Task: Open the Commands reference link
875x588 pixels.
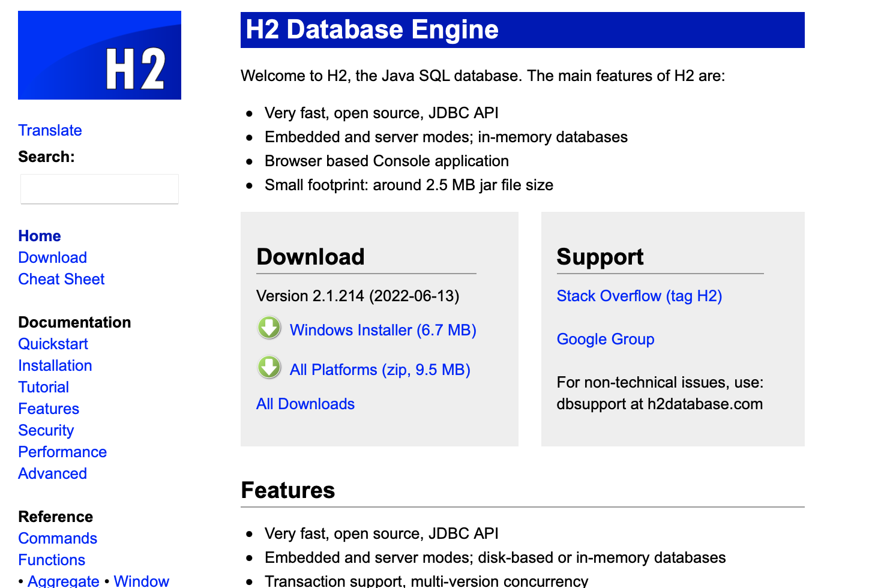Action: [x=58, y=538]
